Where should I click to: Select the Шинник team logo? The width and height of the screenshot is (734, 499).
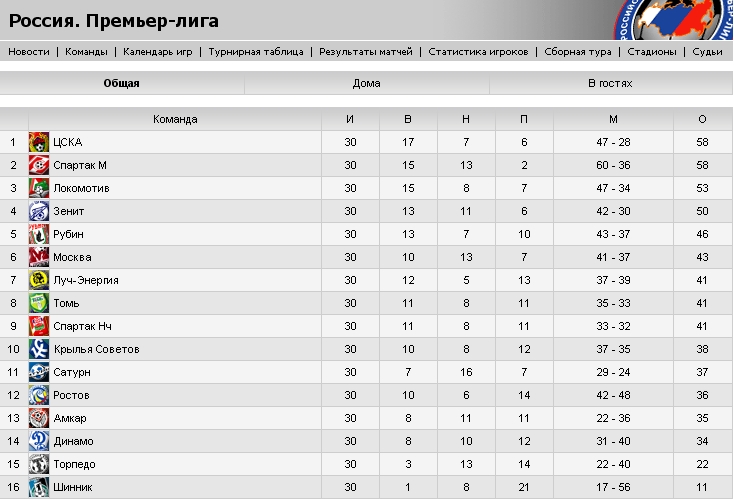coord(39,487)
